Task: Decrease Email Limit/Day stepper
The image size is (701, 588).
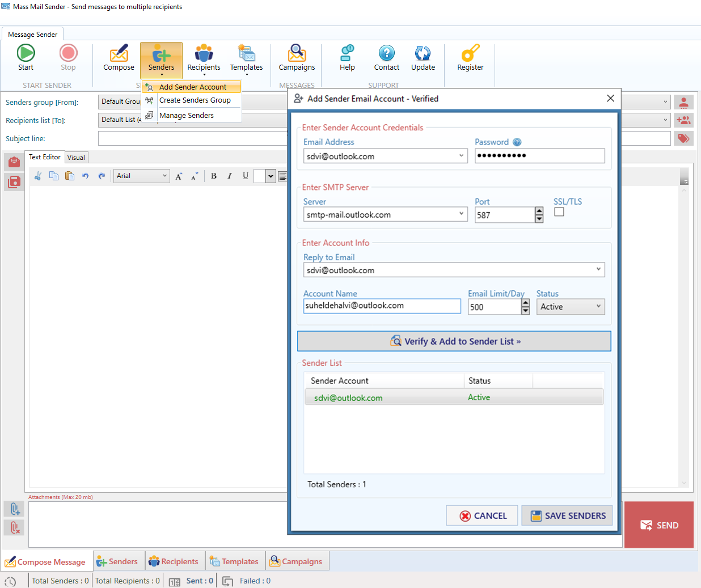Action: pyautogui.click(x=526, y=311)
